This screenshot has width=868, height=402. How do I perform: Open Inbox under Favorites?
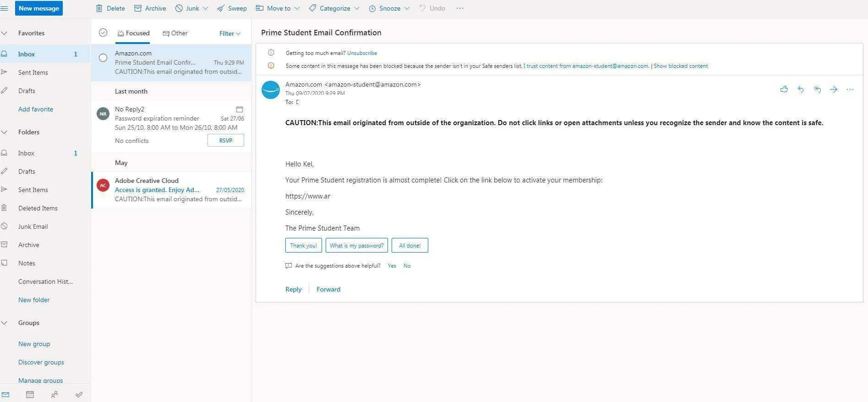[45, 54]
